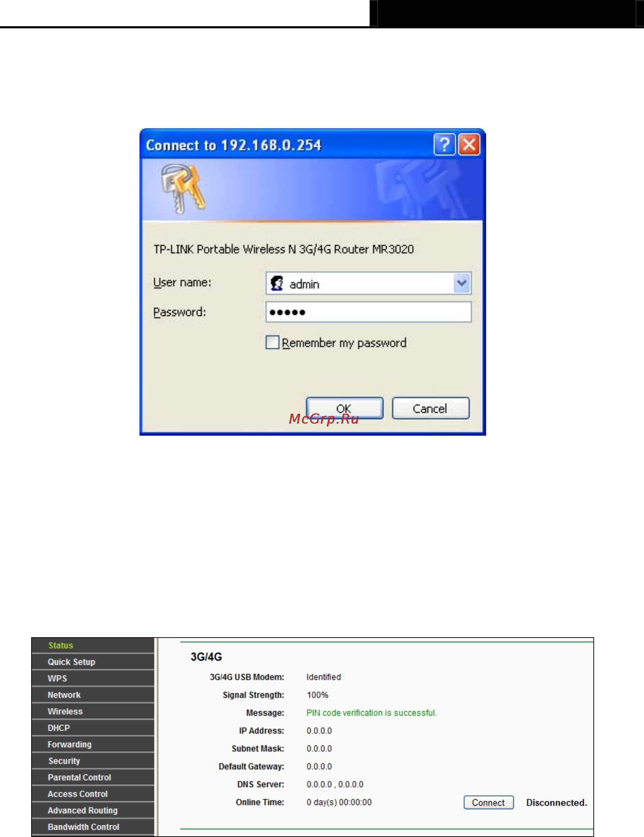Click the Signal Strength value 100%

pyautogui.click(x=317, y=695)
